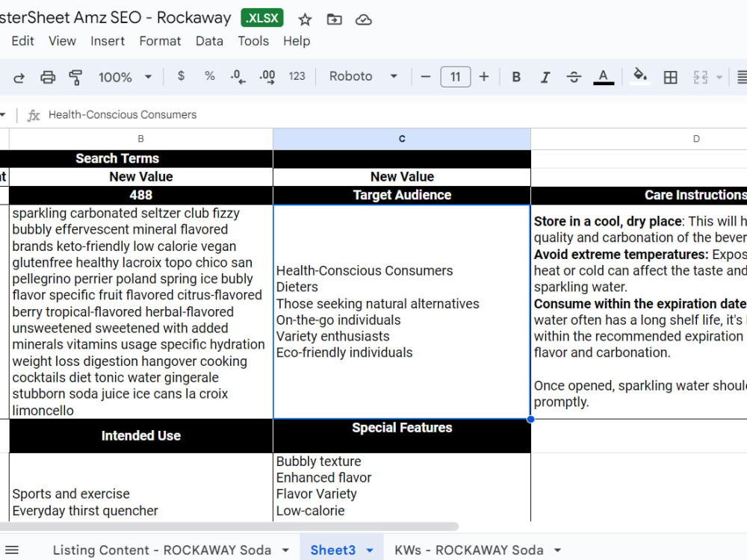Increase font size with plus
Image resolution: width=747 pixels, height=560 pixels.
coord(484,77)
